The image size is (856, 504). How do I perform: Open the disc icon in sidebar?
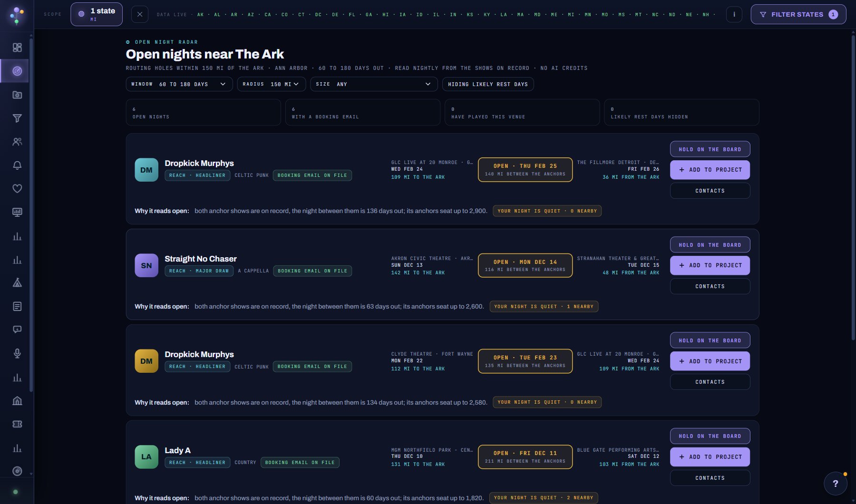(17, 471)
